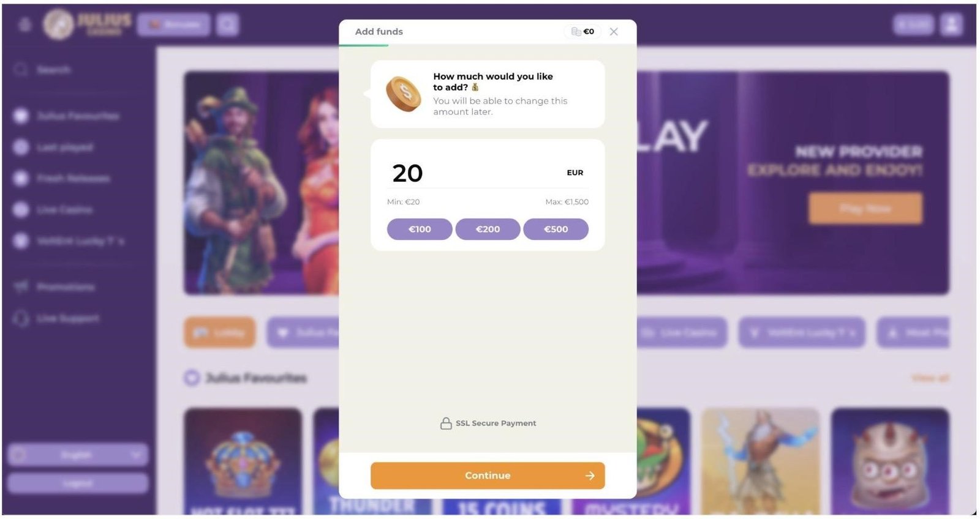The image size is (980, 519).
Task: Click the search icon in the sidebar
Action: coord(21,70)
